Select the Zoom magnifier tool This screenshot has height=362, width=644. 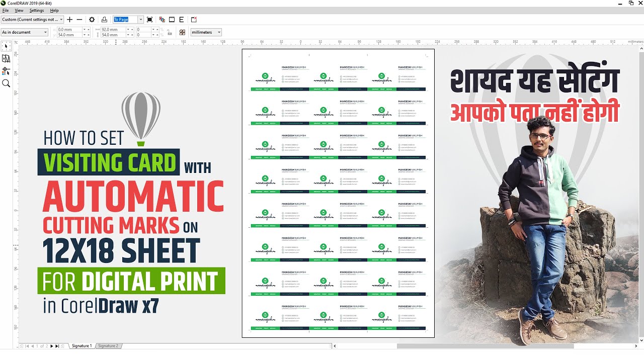click(6, 83)
